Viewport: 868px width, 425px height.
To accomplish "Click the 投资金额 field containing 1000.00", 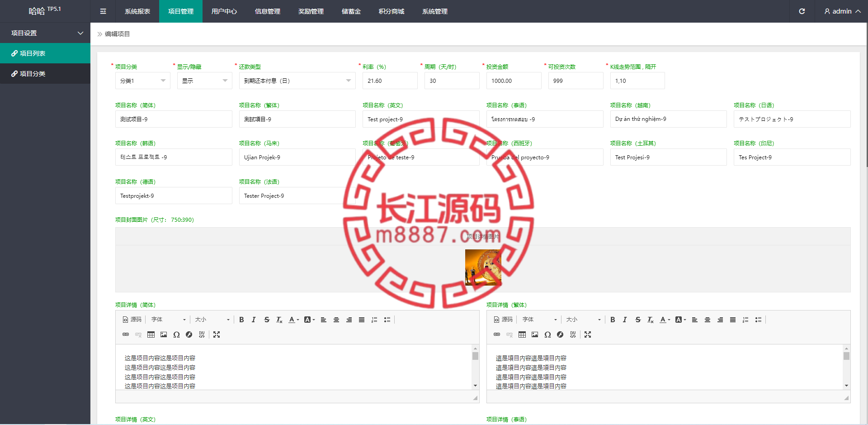I will tap(514, 81).
